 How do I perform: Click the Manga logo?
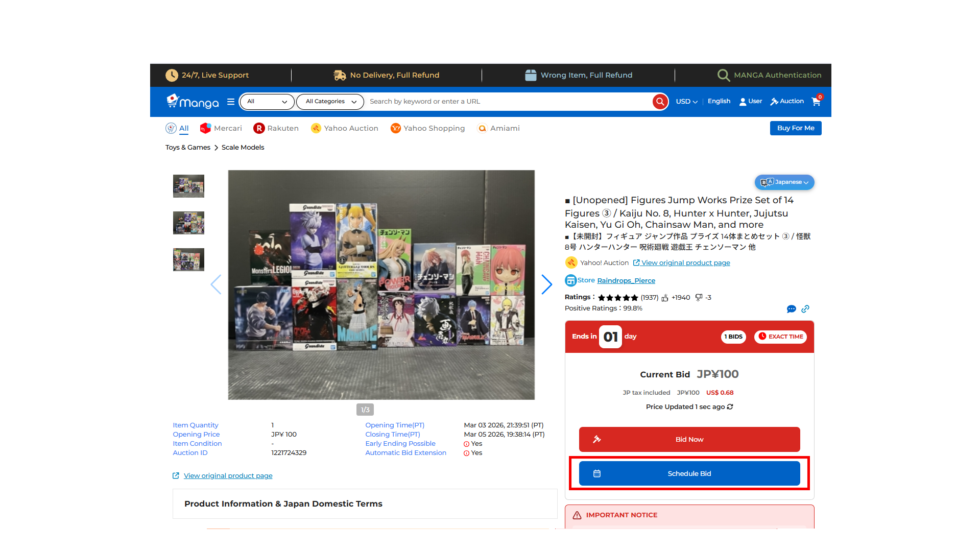pos(193,102)
